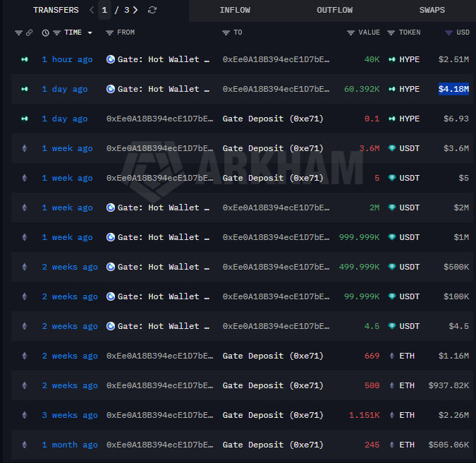
Task: Click Gate logo in the 99.999K USDT row
Action: coord(111,296)
